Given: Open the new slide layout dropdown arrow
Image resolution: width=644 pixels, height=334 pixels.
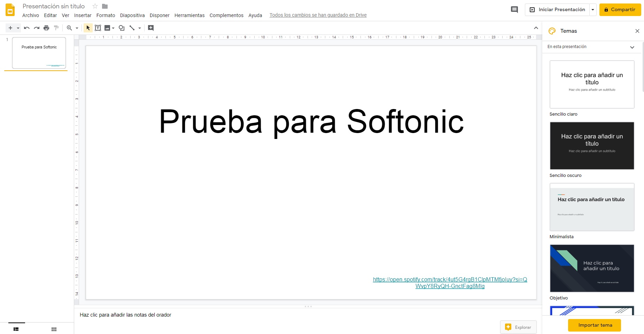Looking at the screenshot, I should click(x=18, y=28).
